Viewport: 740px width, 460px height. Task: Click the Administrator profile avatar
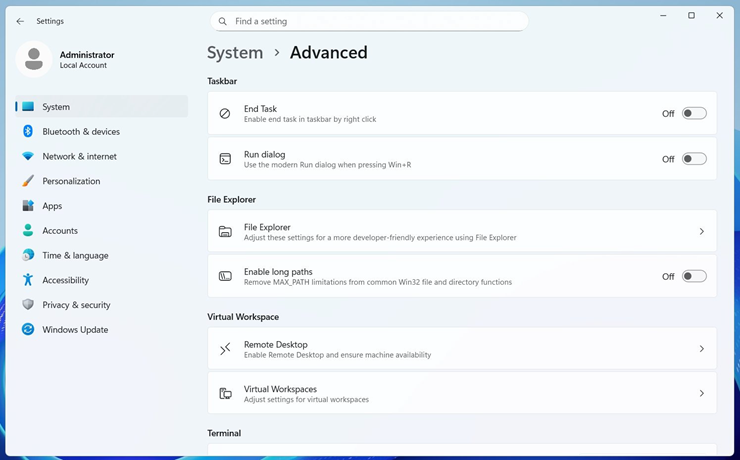[34, 60]
